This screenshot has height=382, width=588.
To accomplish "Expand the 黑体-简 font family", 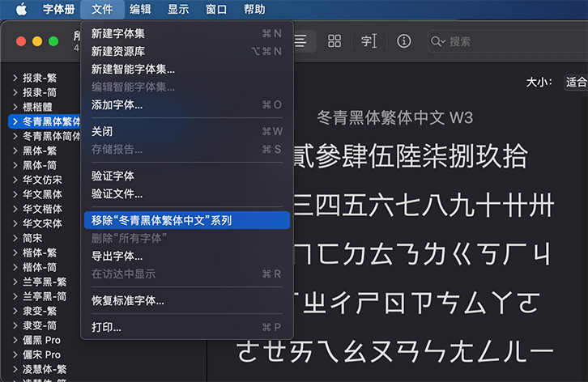I will [15, 165].
